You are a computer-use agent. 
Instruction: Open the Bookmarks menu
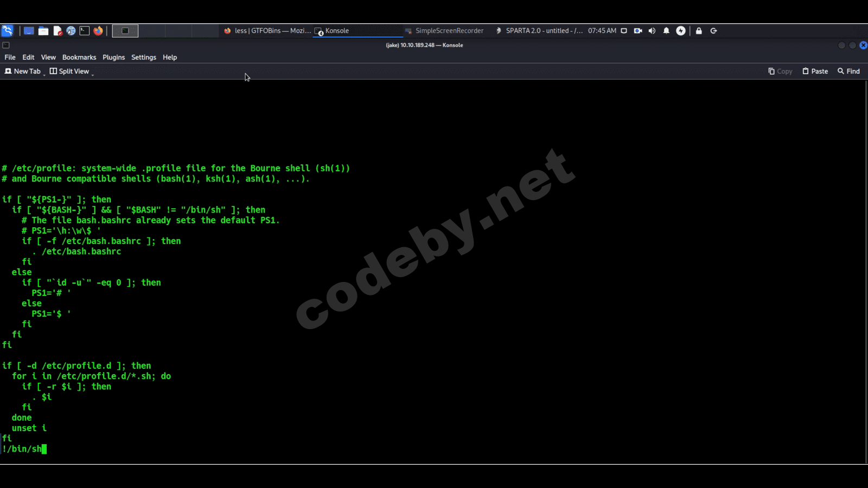[x=79, y=57]
